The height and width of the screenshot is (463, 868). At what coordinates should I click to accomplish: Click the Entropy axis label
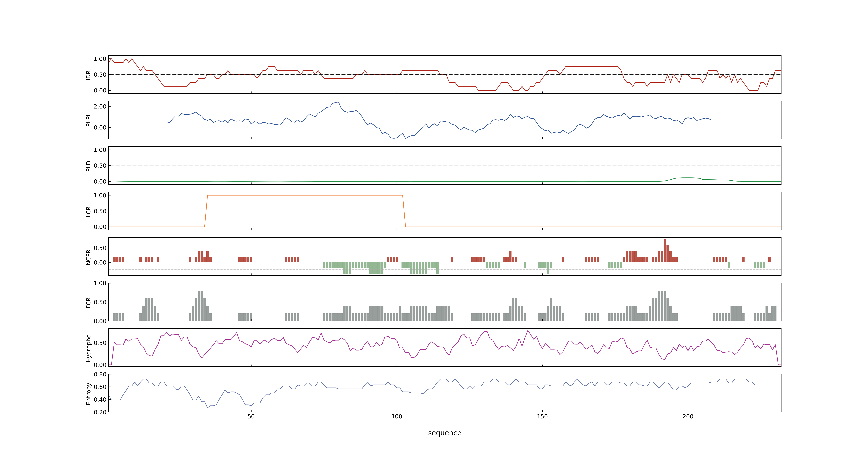click(88, 393)
